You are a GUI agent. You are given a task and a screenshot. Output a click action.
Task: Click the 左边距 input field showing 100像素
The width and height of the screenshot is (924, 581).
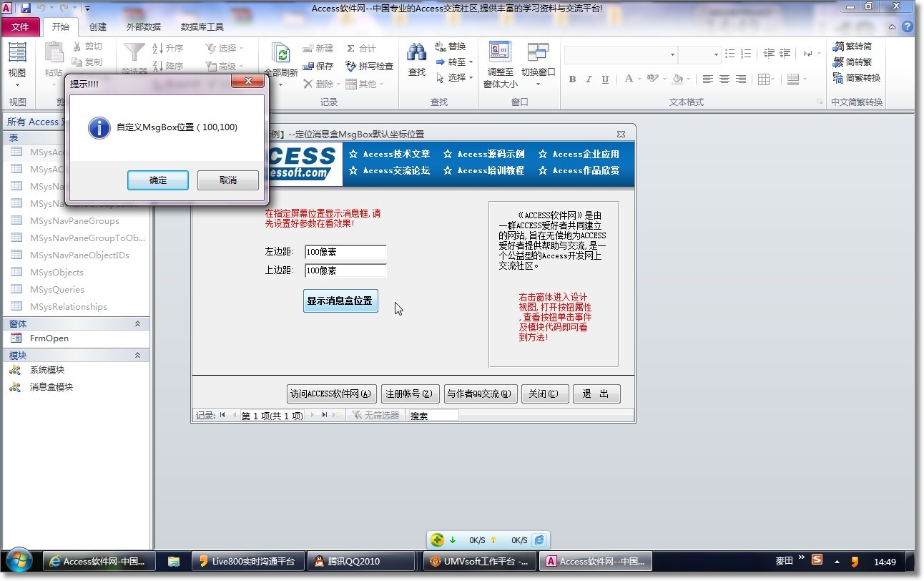click(x=345, y=252)
